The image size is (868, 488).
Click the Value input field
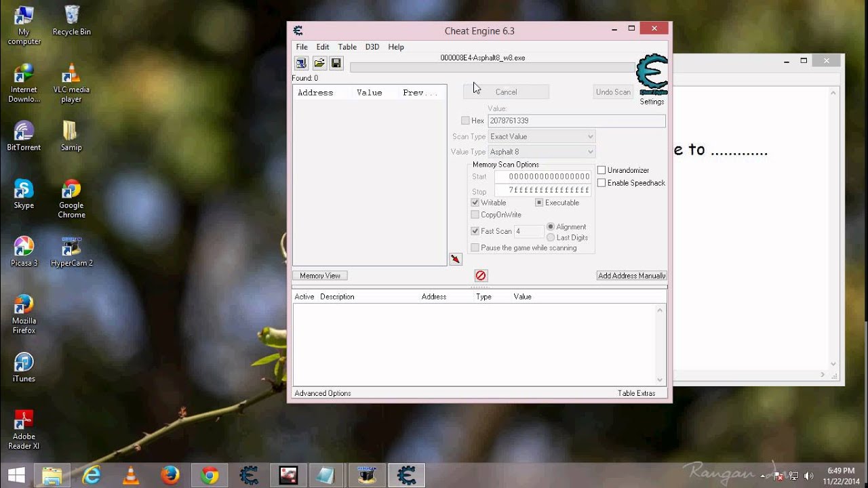(576, 121)
